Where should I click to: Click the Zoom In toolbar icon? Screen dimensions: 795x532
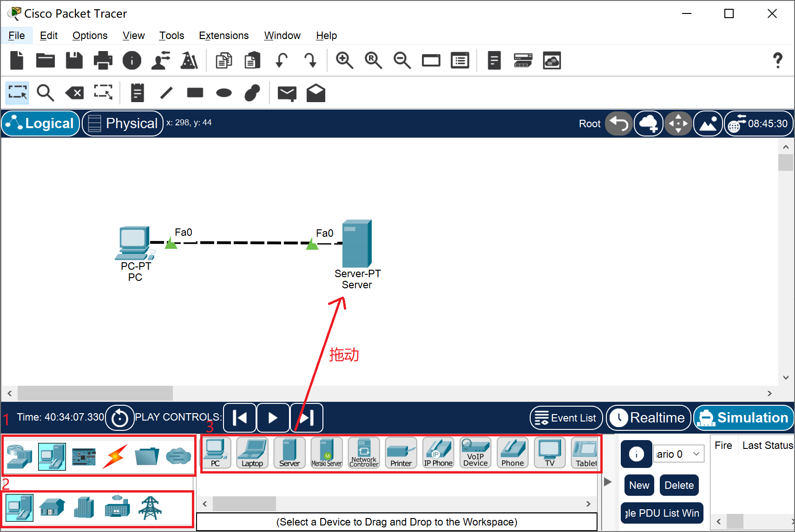coord(344,61)
